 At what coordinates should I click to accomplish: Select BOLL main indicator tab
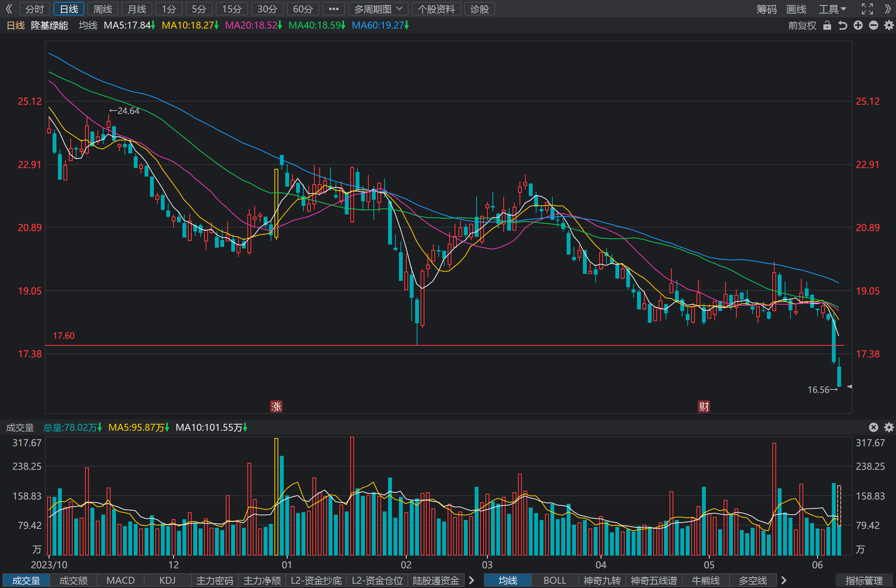[x=555, y=580]
